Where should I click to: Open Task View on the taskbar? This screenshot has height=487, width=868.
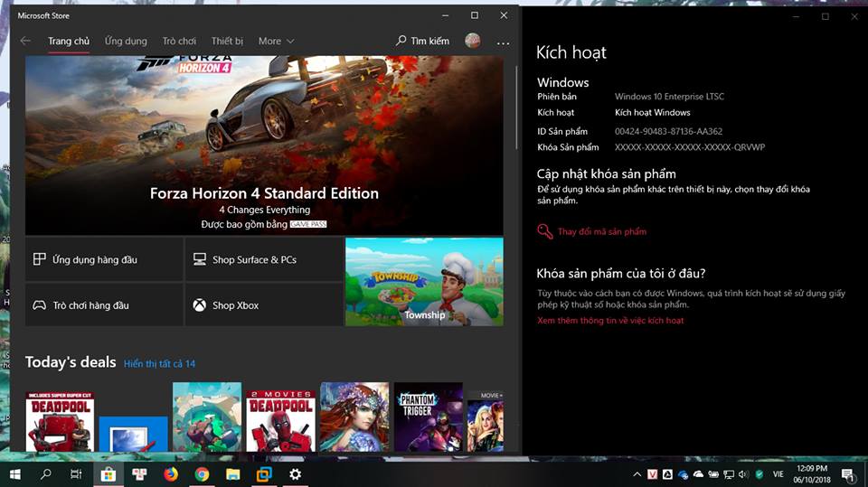pos(76,474)
